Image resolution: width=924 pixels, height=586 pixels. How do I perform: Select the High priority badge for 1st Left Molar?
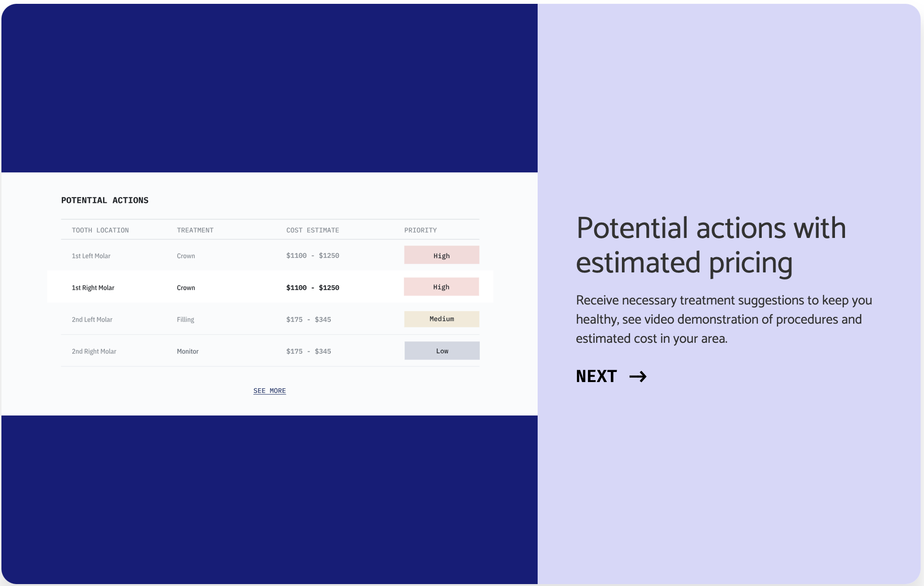point(441,255)
